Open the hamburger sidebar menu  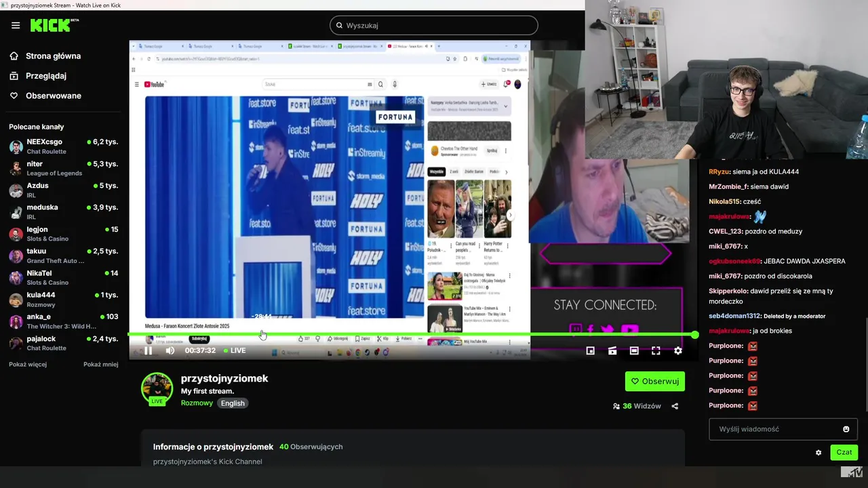[x=16, y=25]
